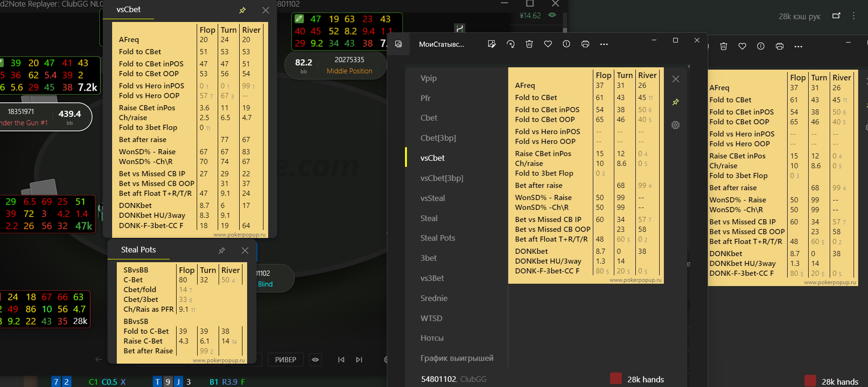The image size is (868, 387).
Task: Toggle the yellow pin beside the stats table
Action: coord(676,102)
